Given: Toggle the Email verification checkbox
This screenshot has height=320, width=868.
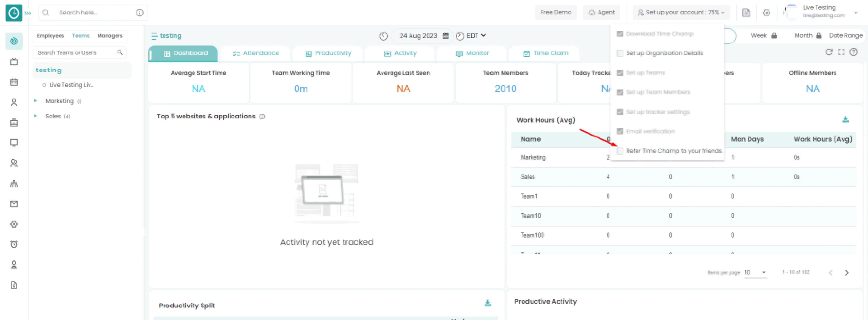Looking at the screenshot, I should point(620,131).
